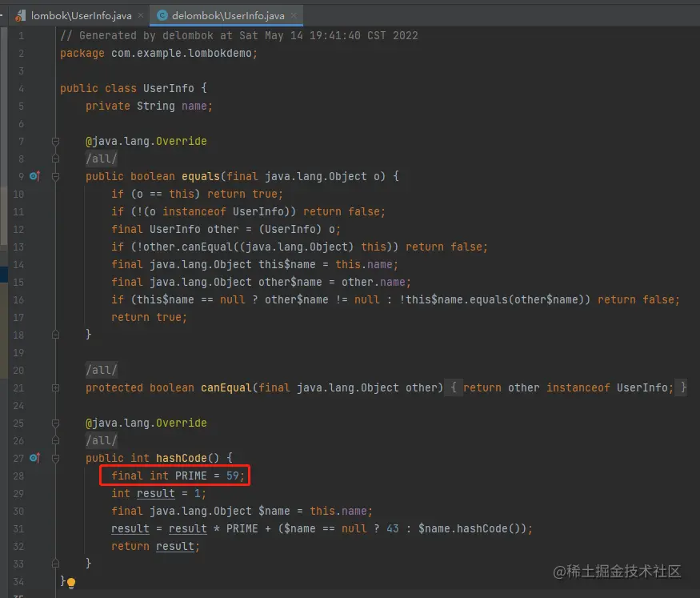
Task: Collapse the equals method fold at line 9
Action: click(x=55, y=177)
